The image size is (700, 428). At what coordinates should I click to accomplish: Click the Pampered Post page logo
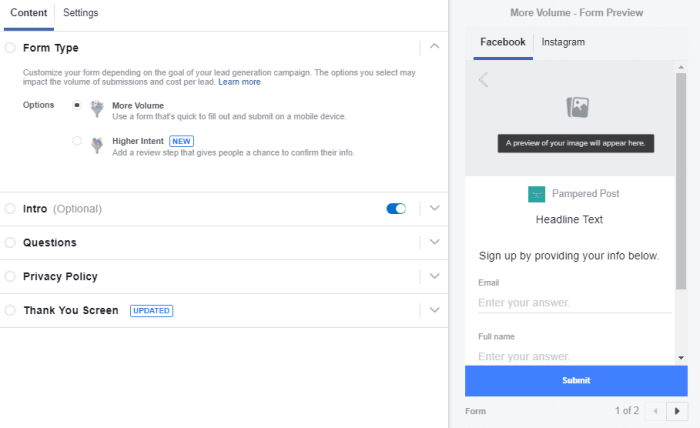[x=537, y=194]
